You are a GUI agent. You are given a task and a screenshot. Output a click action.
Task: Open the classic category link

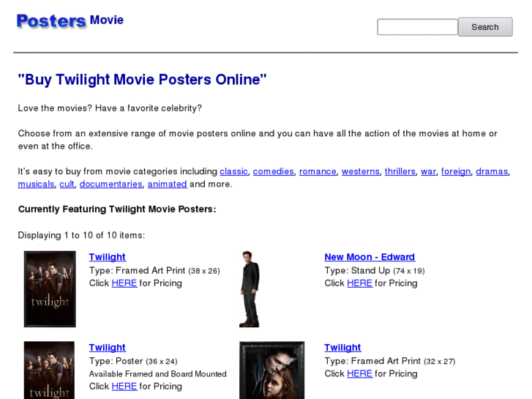coord(233,171)
